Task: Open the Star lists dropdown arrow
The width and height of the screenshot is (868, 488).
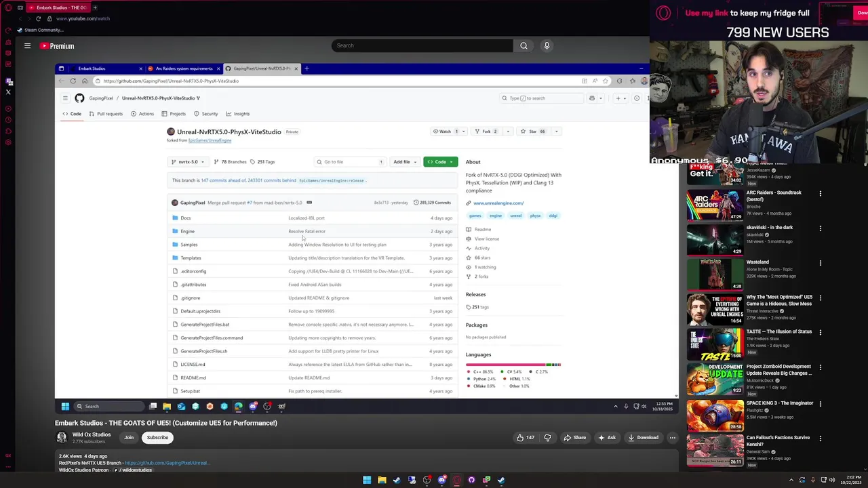Action: 556,131
